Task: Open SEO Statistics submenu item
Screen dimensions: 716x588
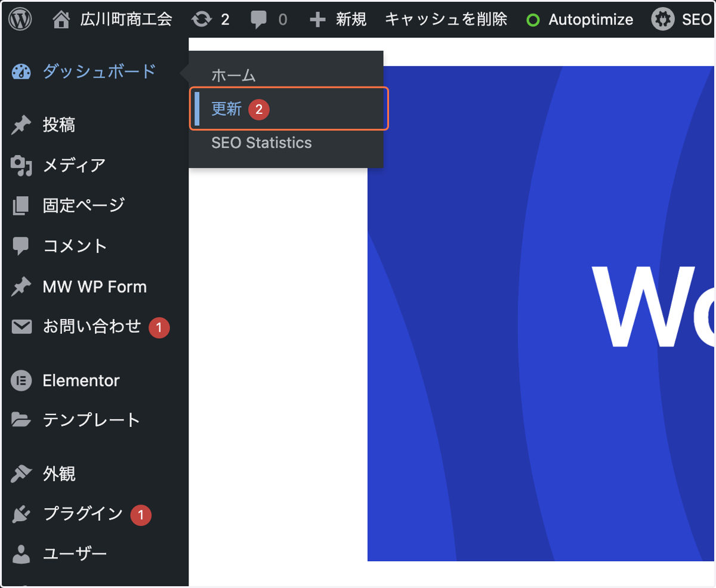Action: point(261,143)
